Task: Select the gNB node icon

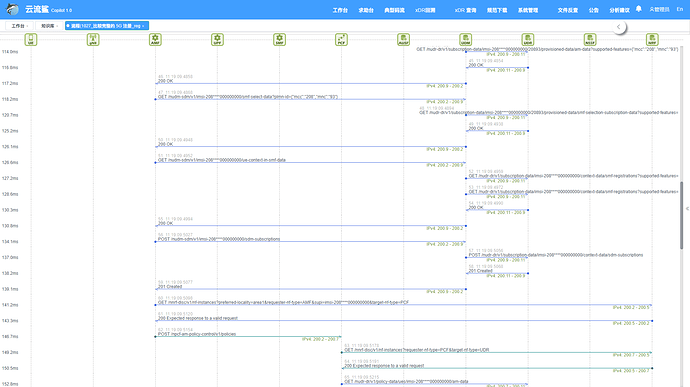Action: coord(93,40)
